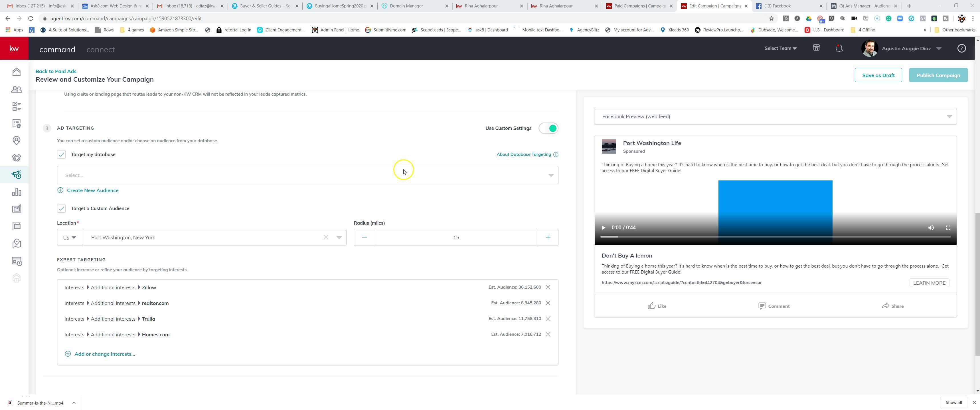Switch to the connect tab
Viewport: 980px width, 410px height.
click(x=100, y=49)
